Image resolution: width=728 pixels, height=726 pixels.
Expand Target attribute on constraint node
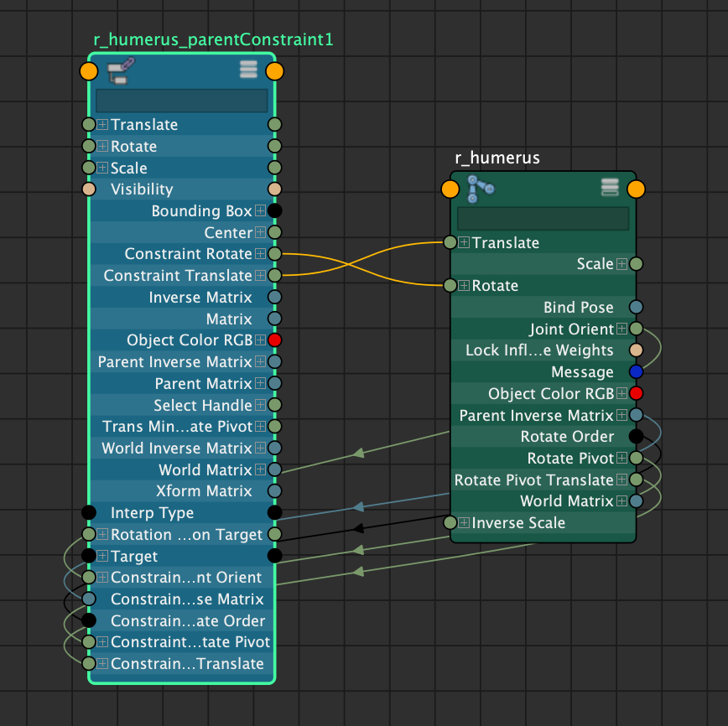[x=102, y=556]
